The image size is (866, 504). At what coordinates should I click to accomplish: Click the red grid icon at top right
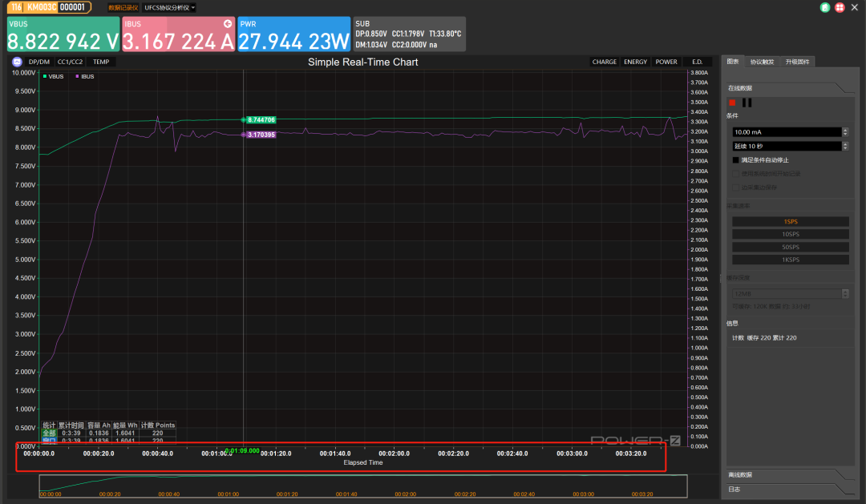(840, 7)
